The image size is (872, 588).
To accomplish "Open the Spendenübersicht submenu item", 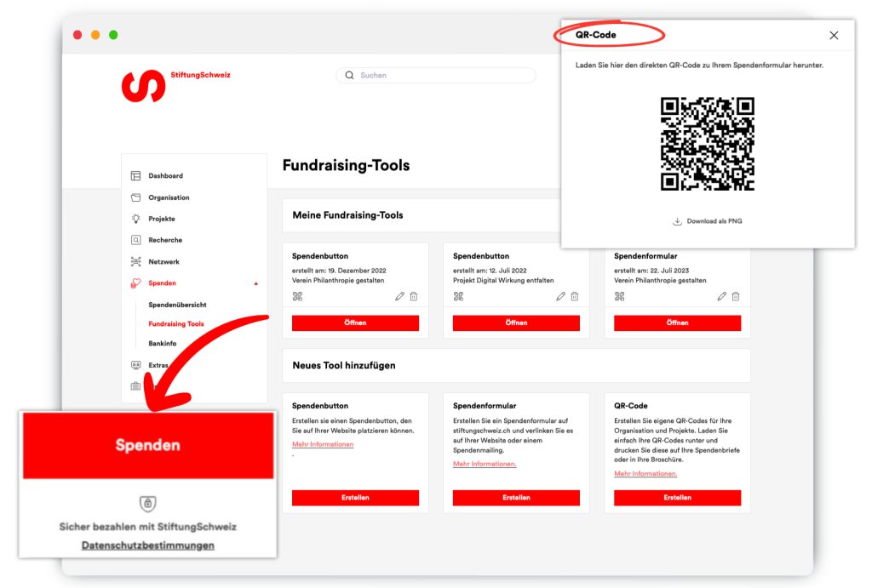I will coord(177,305).
